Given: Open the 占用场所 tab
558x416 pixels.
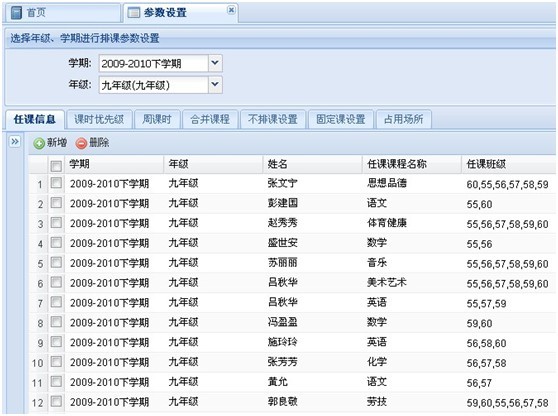Looking at the screenshot, I should click(x=404, y=119).
